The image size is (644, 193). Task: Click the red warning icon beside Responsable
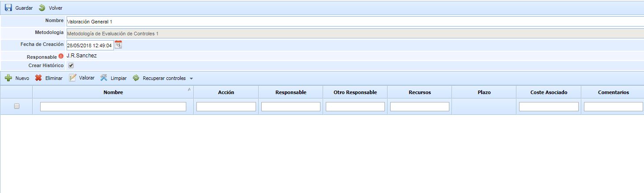click(x=61, y=57)
